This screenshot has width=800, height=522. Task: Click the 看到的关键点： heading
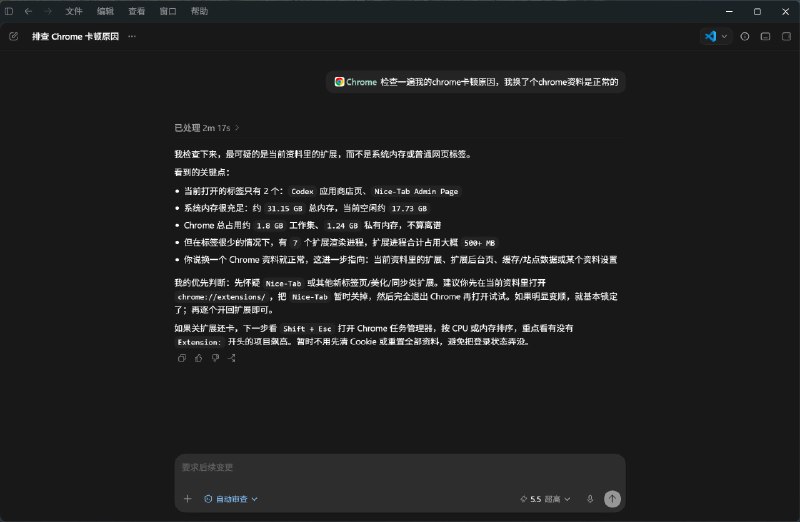coord(202,172)
